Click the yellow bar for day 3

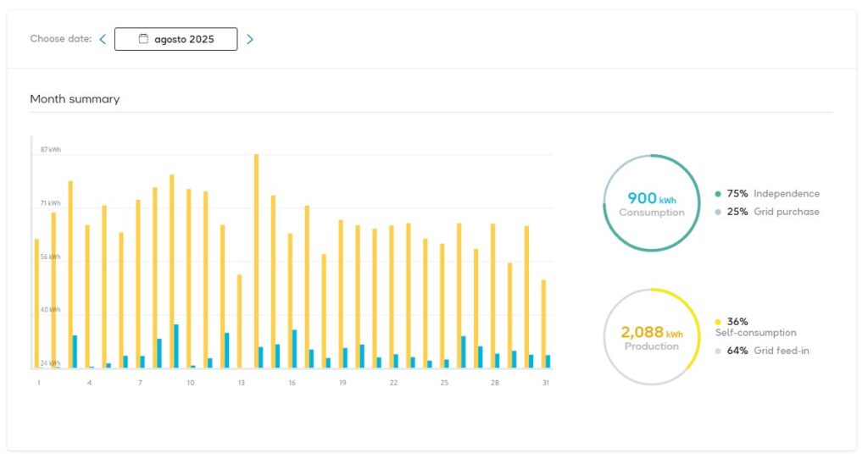[x=70, y=274]
